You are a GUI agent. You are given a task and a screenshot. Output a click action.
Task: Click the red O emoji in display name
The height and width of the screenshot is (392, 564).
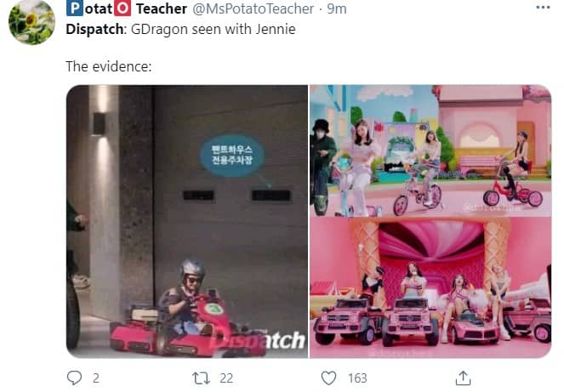[x=122, y=9]
